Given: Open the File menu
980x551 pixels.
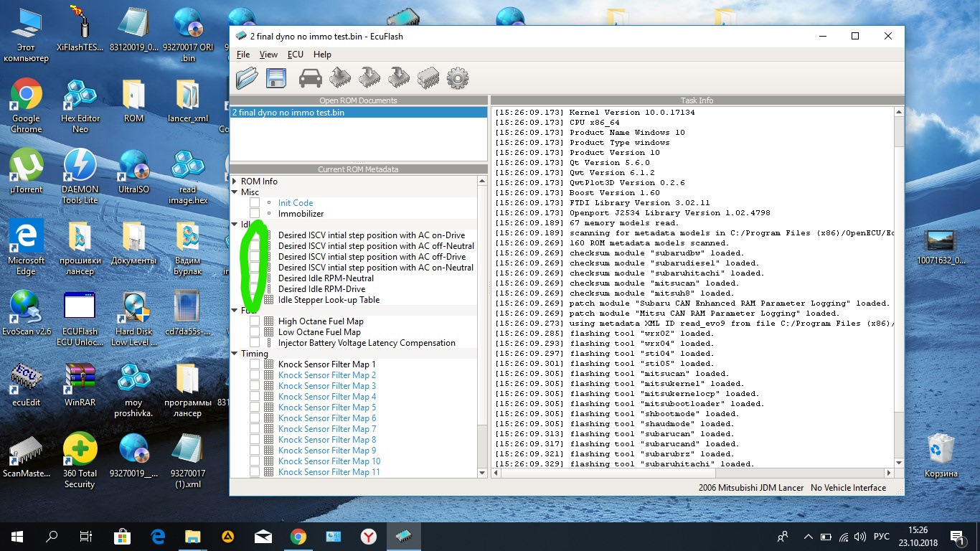Looking at the screenshot, I should pos(243,55).
